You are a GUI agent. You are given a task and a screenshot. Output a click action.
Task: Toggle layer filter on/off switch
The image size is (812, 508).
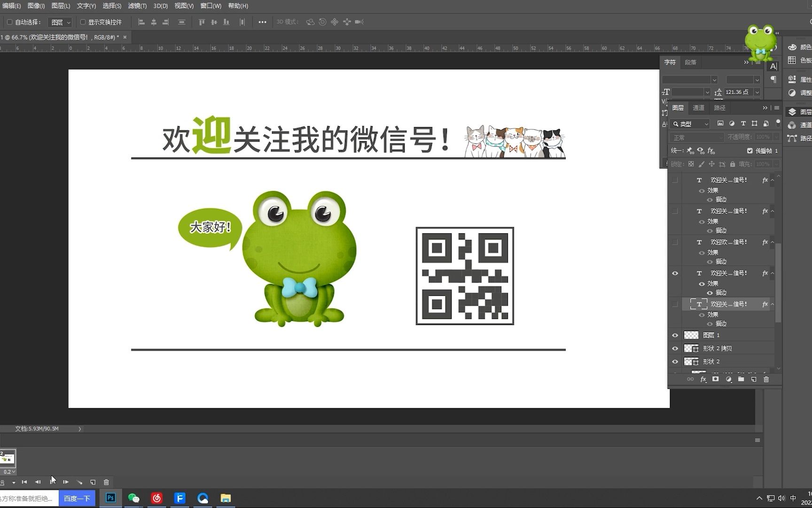coord(778,123)
